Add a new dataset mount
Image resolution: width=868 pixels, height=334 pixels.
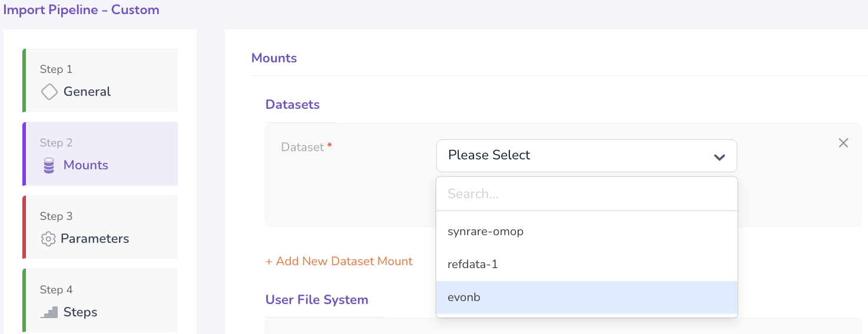coord(339,261)
